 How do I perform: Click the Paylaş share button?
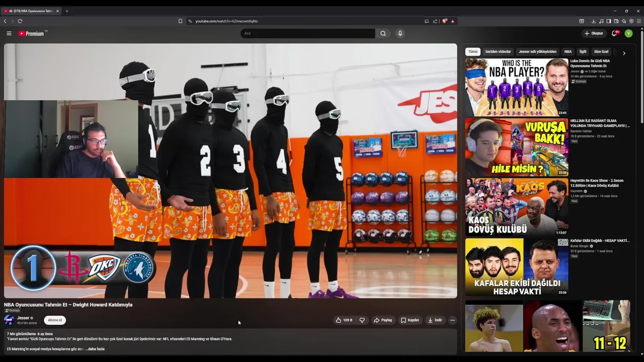tap(383, 320)
